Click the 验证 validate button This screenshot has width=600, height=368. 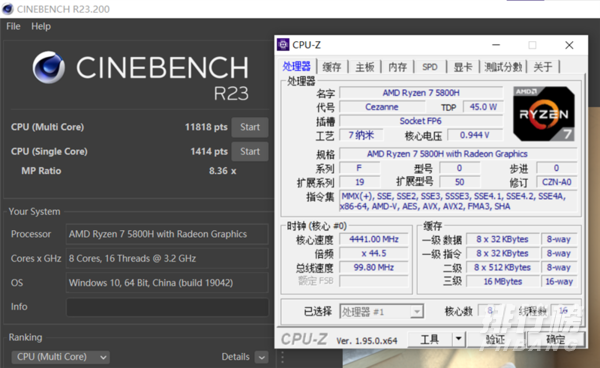[495, 339]
